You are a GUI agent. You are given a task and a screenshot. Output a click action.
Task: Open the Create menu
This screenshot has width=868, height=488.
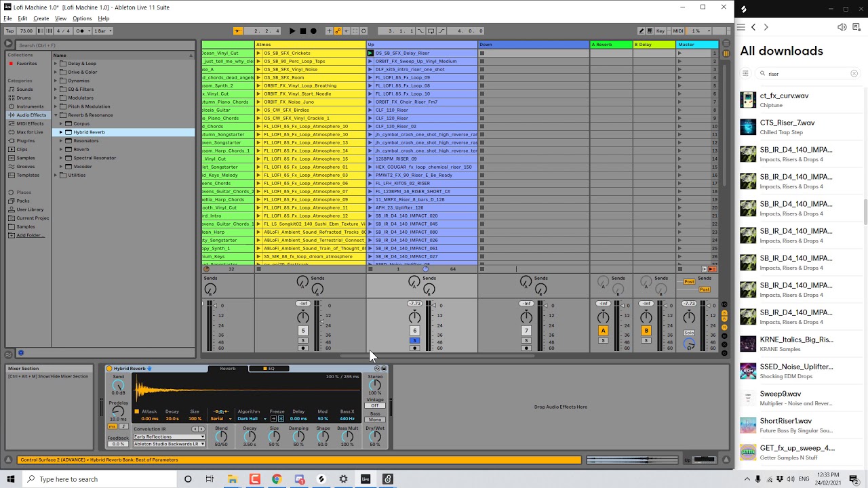point(41,18)
